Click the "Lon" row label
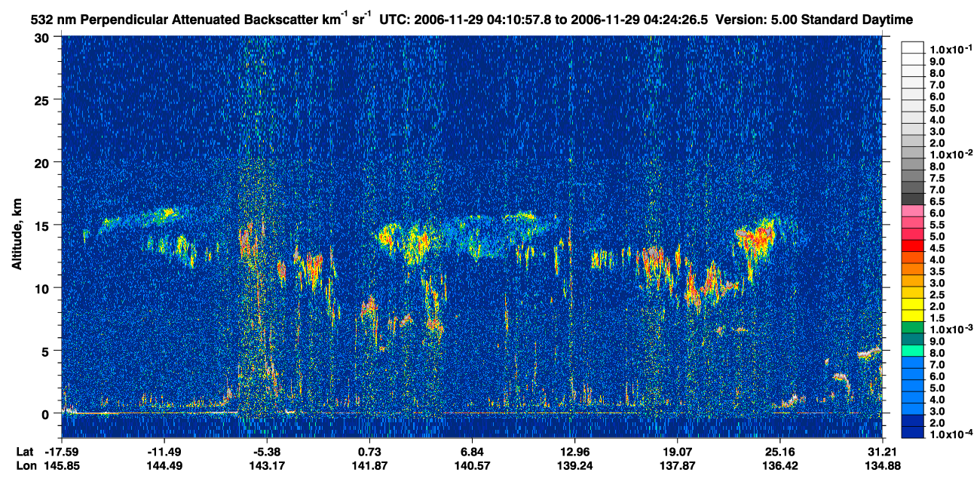This screenshot has width=980, height=503. pos(25,465)
